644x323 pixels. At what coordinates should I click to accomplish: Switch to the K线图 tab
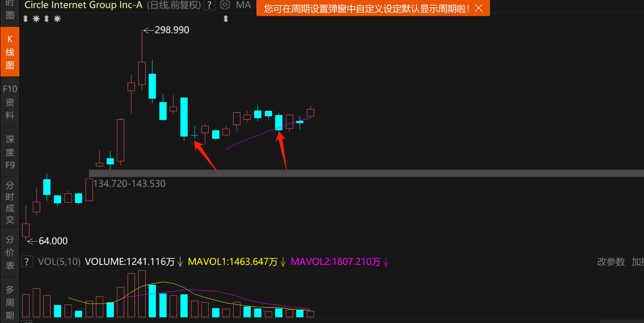pos(10,52)
